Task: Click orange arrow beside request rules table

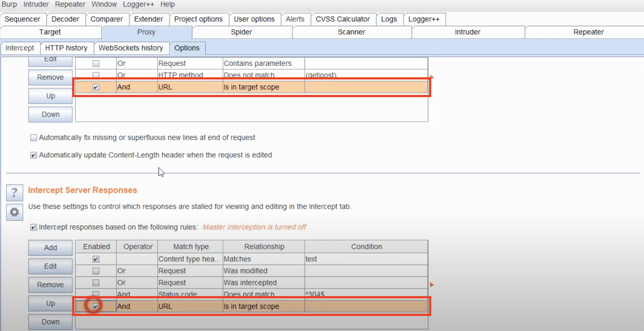Action: pos(432,77)
